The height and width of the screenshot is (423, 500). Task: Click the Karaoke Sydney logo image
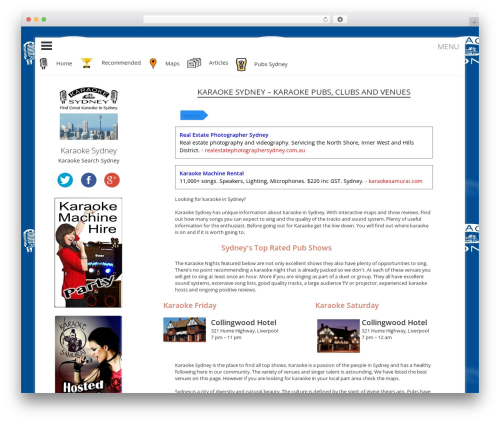[89, 99]
